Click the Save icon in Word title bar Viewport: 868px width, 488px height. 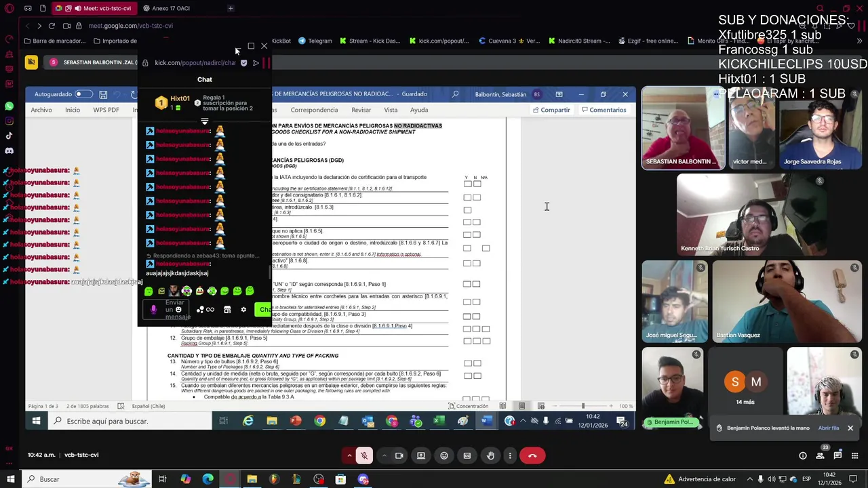coord(103,94)
